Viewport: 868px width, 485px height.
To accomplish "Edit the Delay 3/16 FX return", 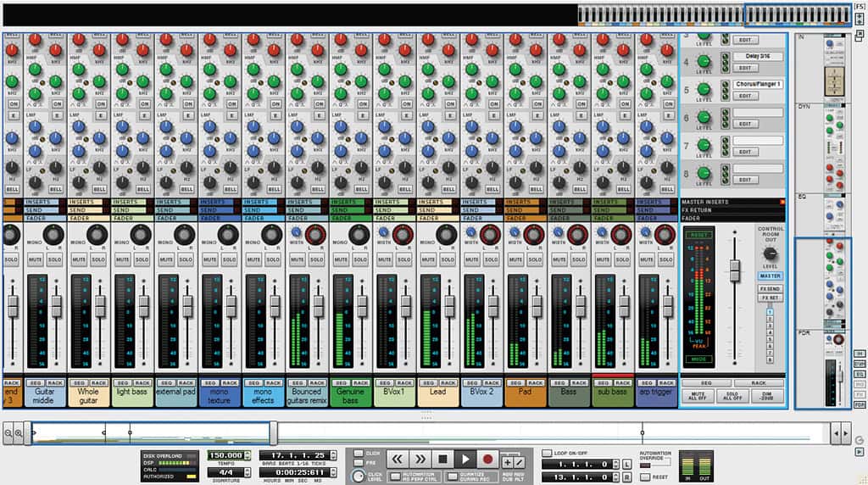I will 745,68.
